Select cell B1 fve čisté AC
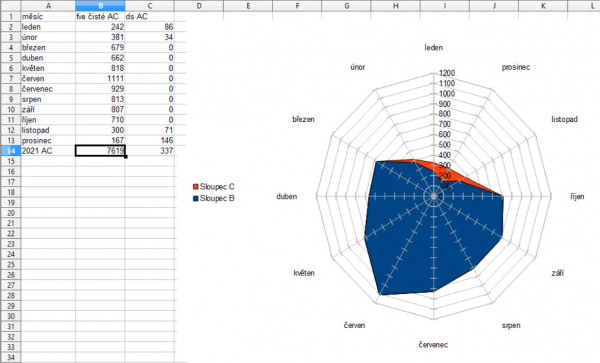This screenshot has height=363, width=600. (x=100, y=16)
